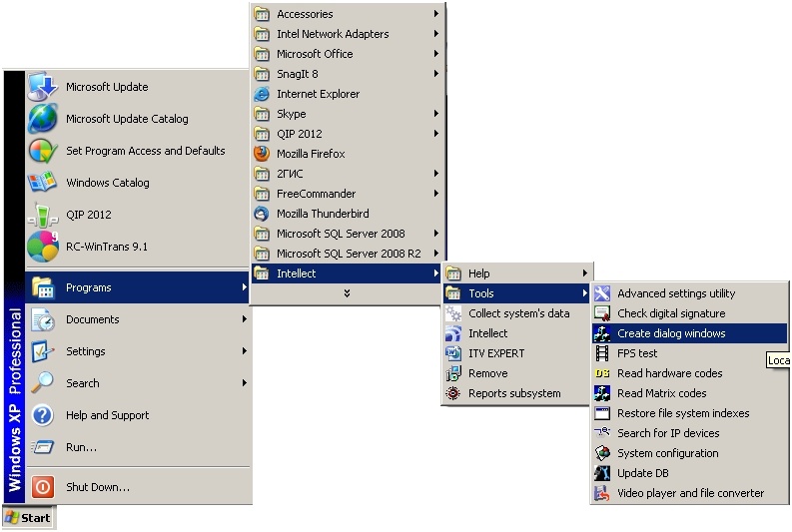Click the Search for IP devices icon
The height and width of the screenshot is (532, 792).
tap(602, 432)
